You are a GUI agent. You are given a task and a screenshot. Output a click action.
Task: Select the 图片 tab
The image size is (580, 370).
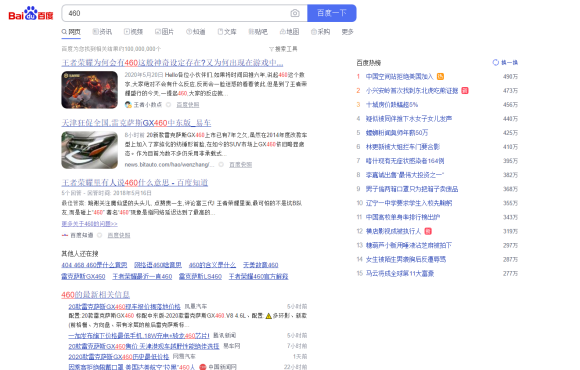tap(164, 32)
